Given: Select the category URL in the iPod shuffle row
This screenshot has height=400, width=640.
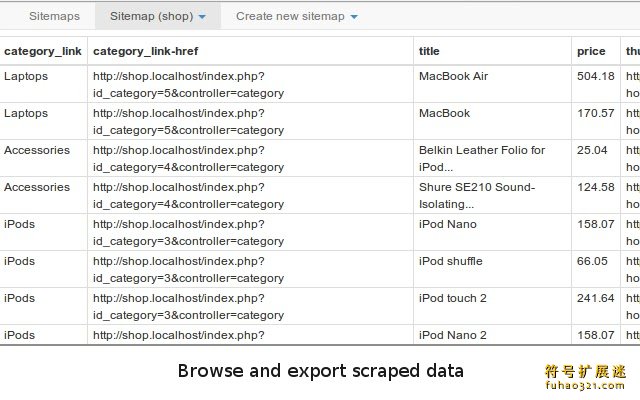Looking at the screenshot, I should (x=189, y=269).
